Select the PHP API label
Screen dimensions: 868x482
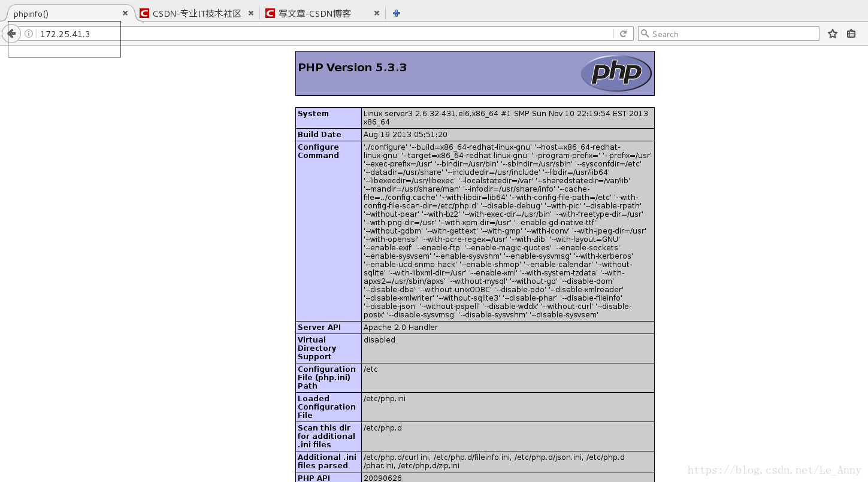[314, 478]
